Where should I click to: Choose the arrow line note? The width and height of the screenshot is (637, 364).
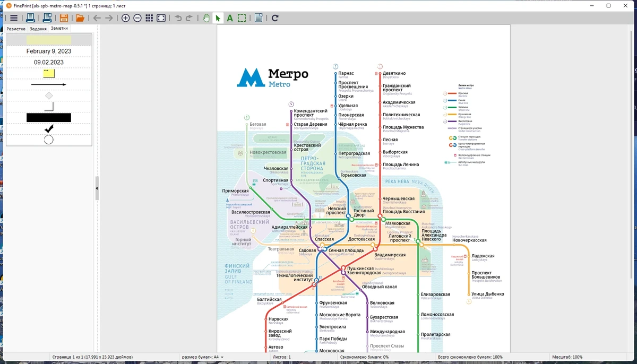[x=49, y=84]
